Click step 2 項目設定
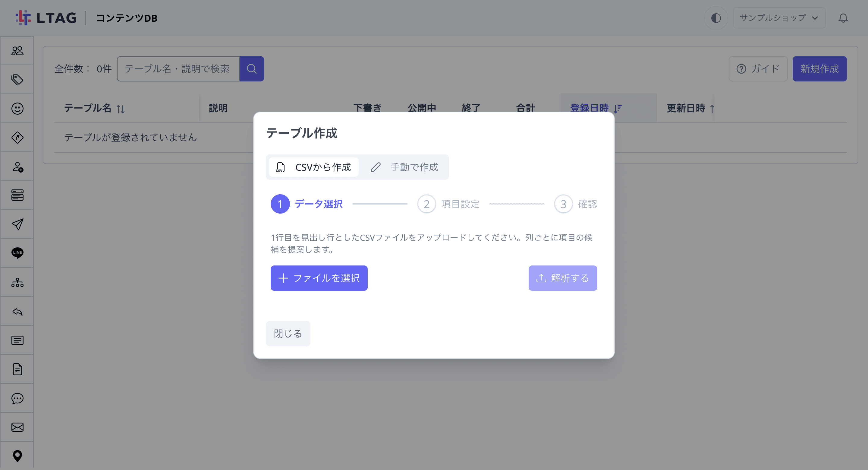 pyautogui.click(x=448, y=204)
